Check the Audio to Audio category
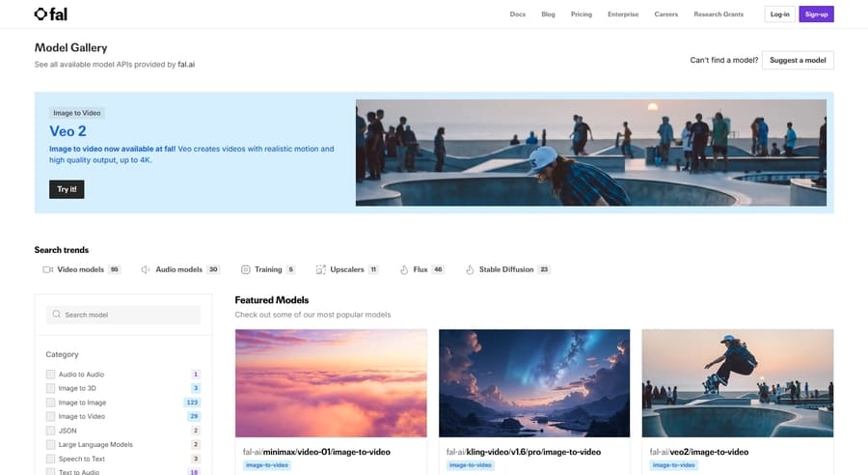Screen dimensions: 868x475 tap(50, 375)
